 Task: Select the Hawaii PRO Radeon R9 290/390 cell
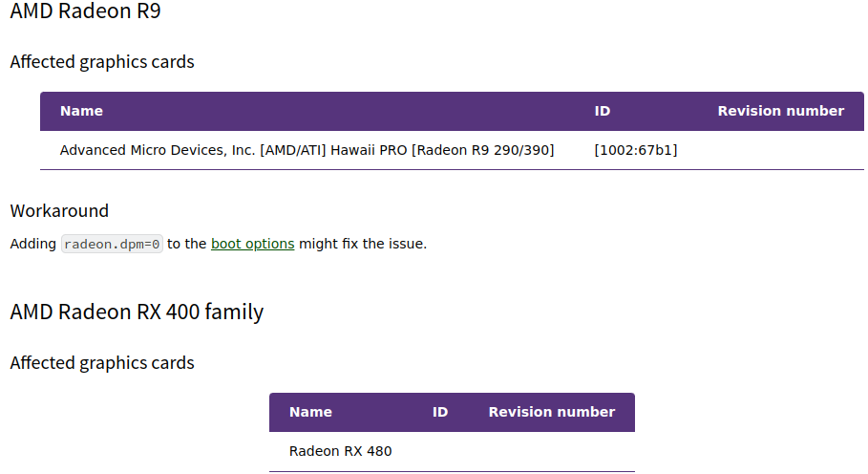307,150
